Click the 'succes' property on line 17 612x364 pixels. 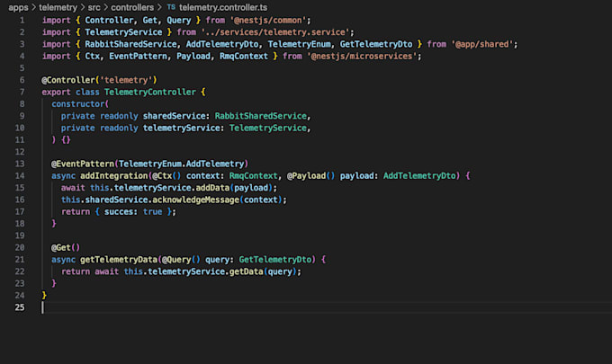coord(119,211)
